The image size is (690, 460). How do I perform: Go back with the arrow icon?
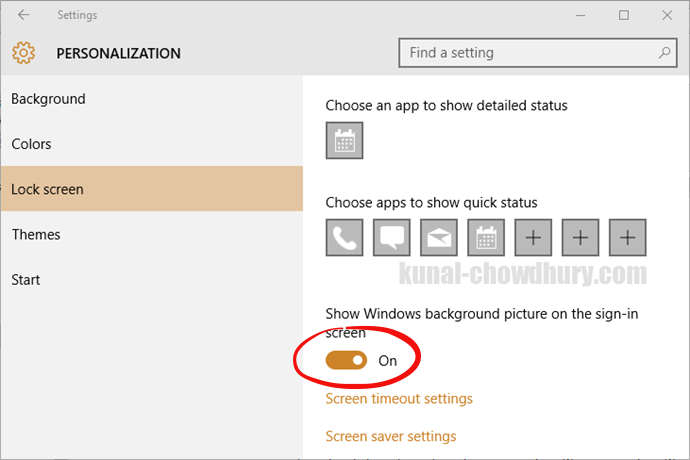coord(23,15)
